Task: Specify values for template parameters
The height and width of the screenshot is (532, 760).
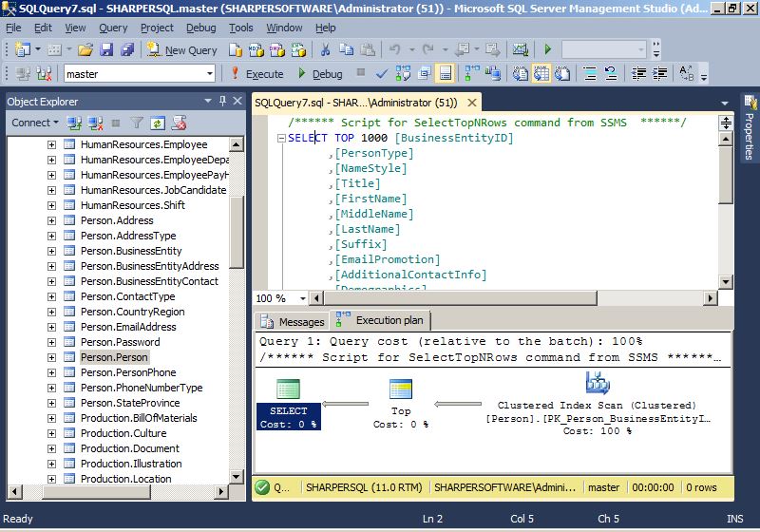Action: [x=686, y=74]
